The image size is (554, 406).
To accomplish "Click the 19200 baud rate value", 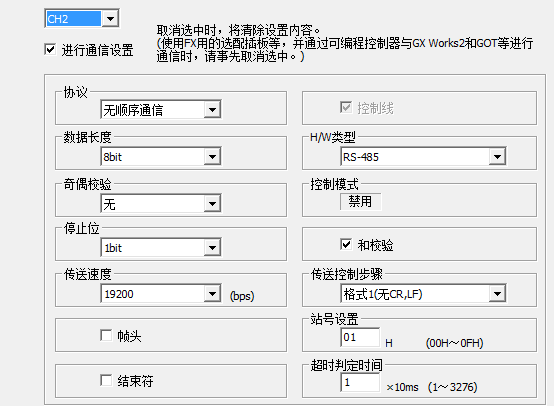I will click(119, 294).
